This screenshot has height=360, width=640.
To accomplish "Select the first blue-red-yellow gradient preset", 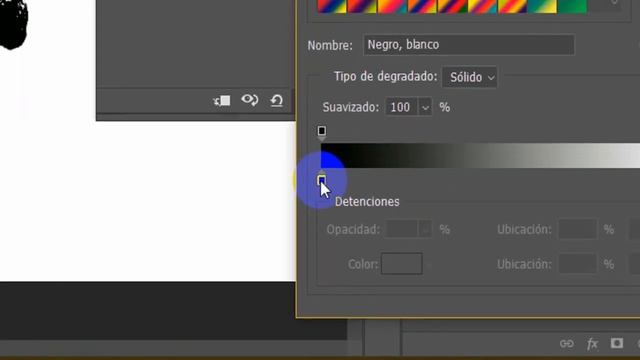I will click(x=332, y=6).
